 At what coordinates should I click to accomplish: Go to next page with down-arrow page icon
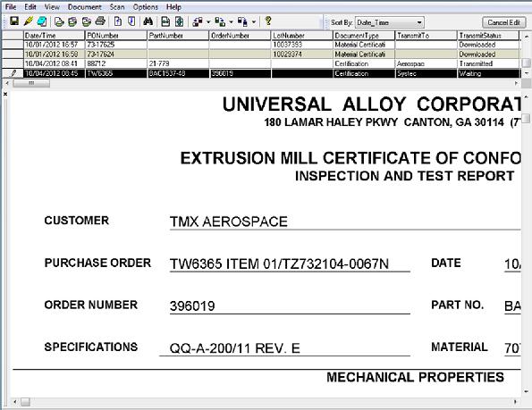[131, 21]
